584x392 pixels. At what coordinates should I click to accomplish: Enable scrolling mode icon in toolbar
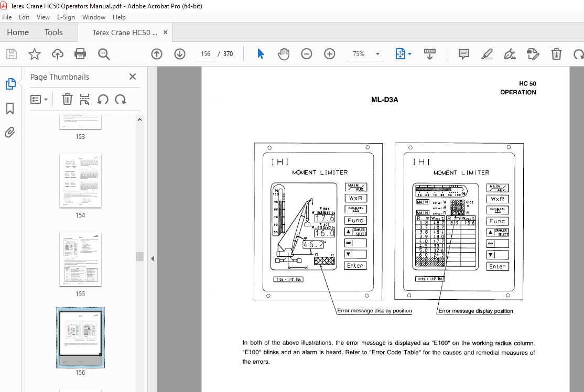430,54
